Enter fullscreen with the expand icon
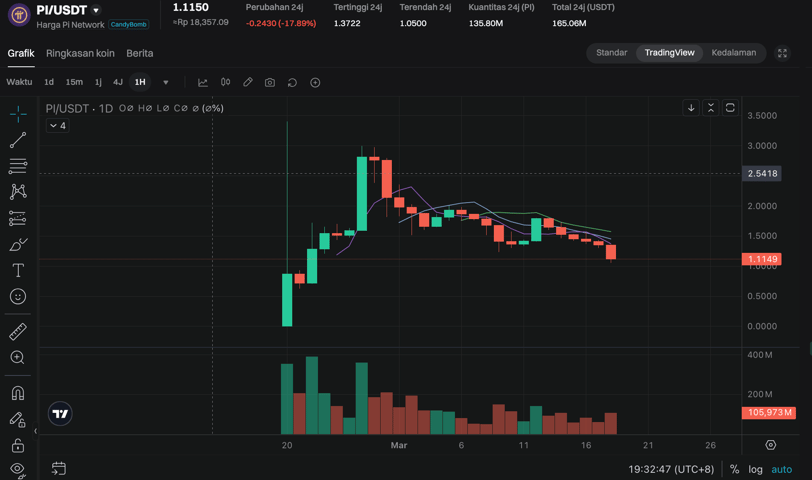The width and height of the screenshot is (812, 480). point(782,53)
